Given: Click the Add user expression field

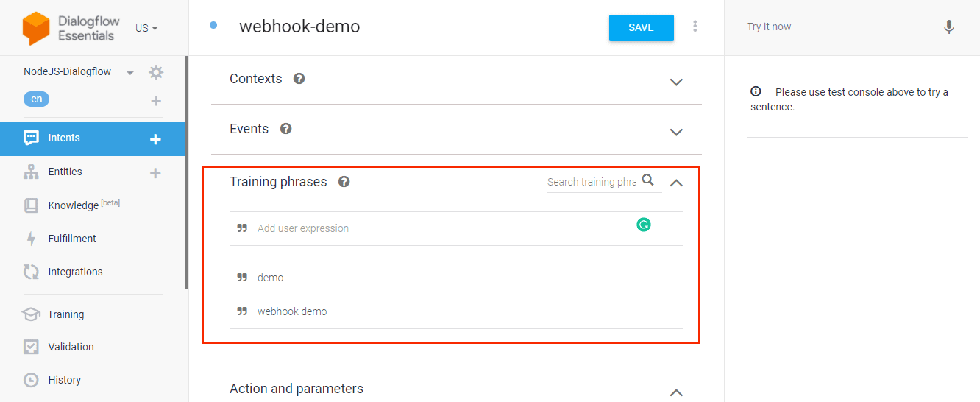Looking at the screenshot, I should click(441, 228).
